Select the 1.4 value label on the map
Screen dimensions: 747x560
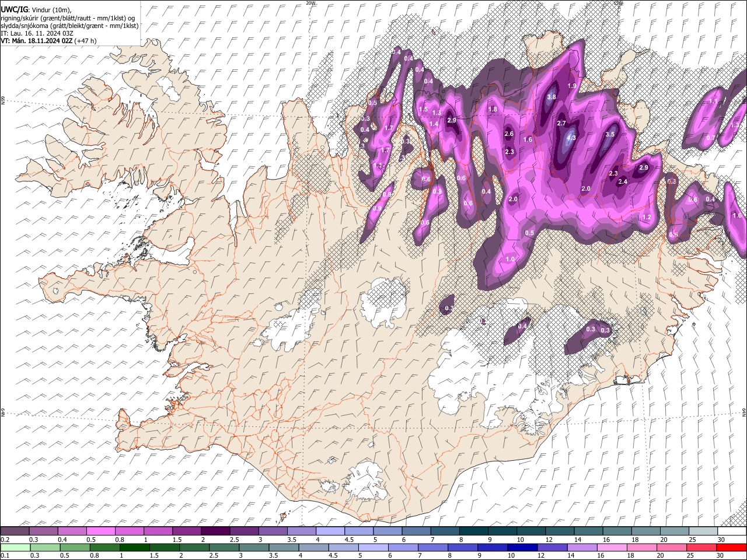tap(434, 124)
